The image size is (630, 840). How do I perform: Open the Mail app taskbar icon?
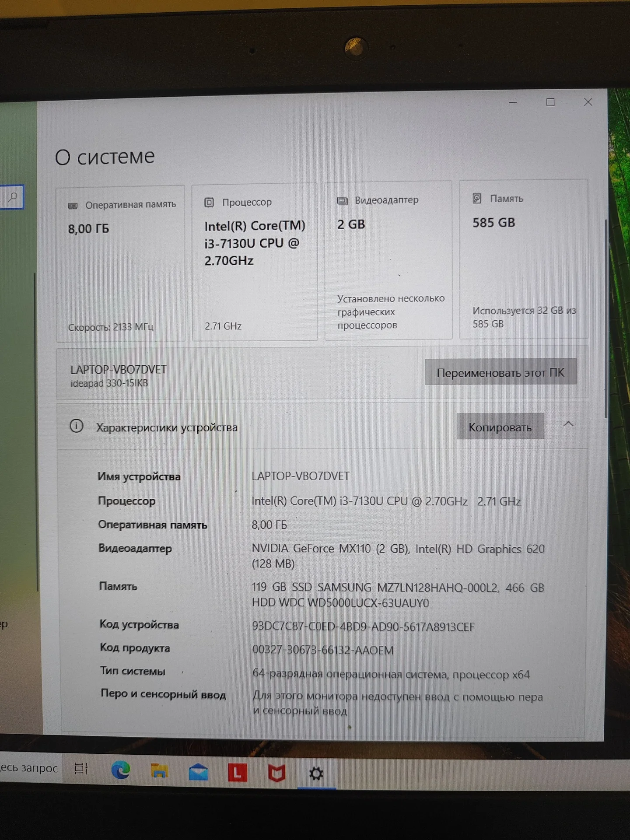coord(198,772)
